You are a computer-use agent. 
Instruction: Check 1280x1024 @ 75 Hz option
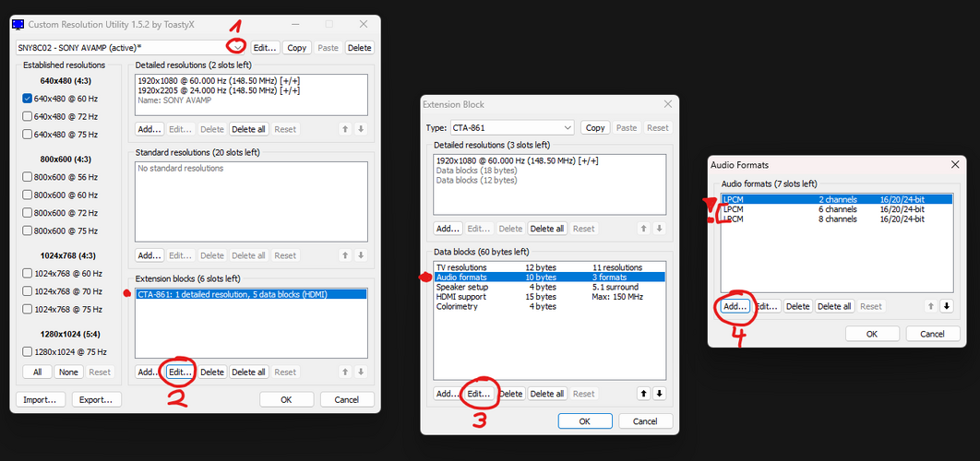tap(27, 351)
